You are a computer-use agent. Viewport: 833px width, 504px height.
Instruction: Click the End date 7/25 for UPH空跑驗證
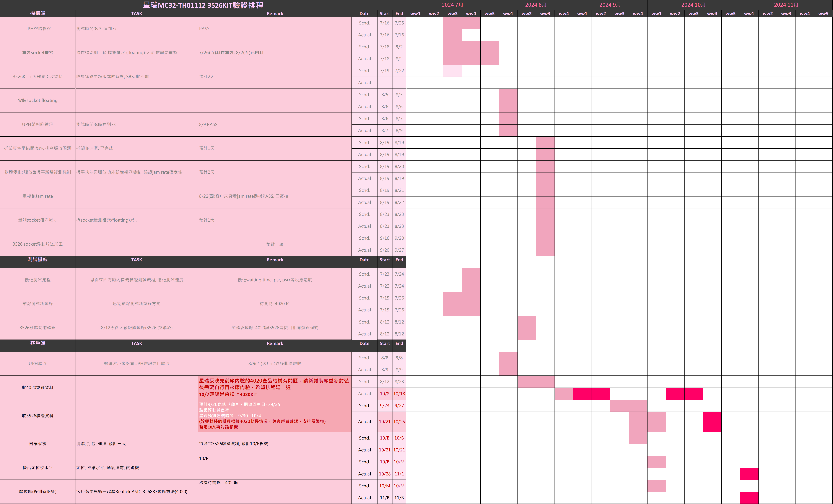(x=399, y=23)
